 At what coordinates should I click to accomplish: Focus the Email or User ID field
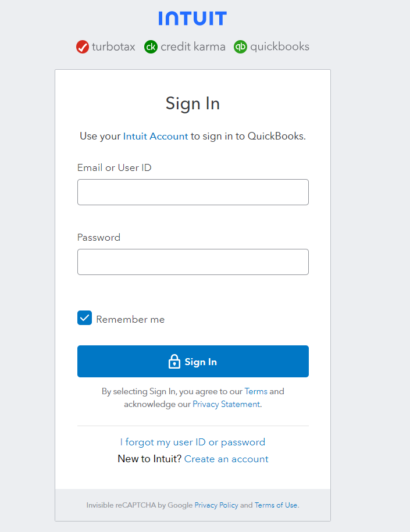[192, 192]
